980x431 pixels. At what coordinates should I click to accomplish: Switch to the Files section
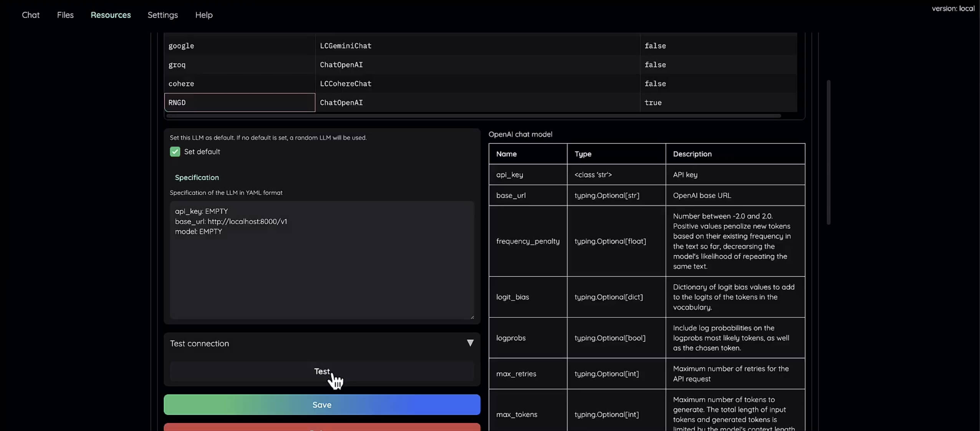tap(65, 15)
